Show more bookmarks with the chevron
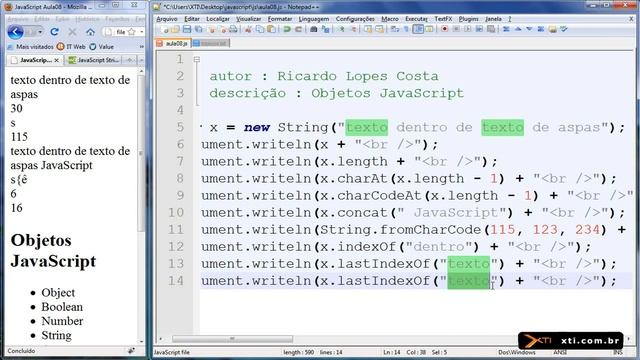 [141, 47]
